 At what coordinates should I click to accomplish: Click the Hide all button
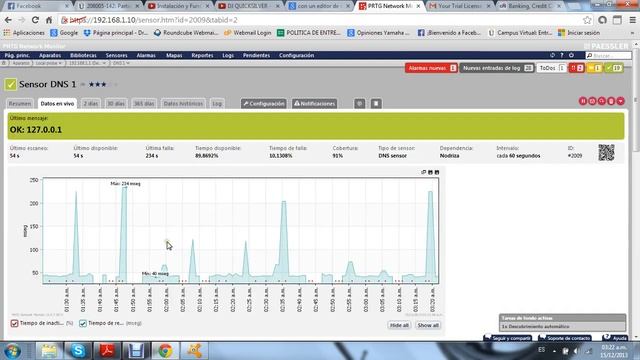click(399, 325)
